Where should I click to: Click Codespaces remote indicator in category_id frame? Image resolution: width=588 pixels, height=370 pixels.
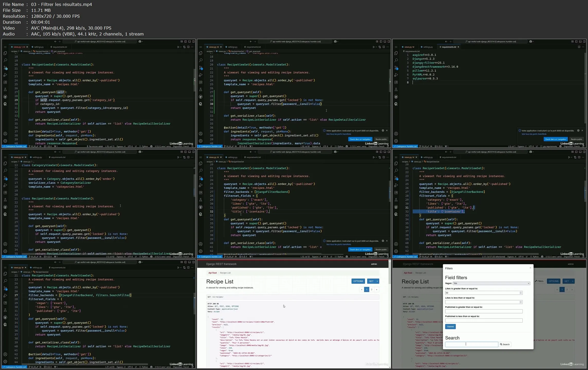14,146
